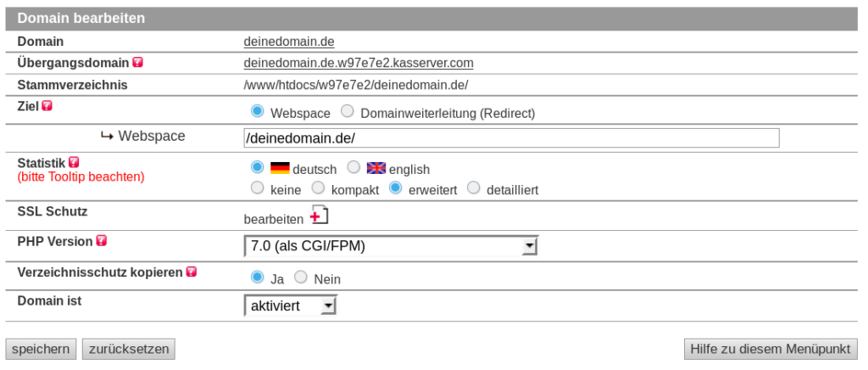Click the SSL Schutz edit document icon

coord(319,216)
